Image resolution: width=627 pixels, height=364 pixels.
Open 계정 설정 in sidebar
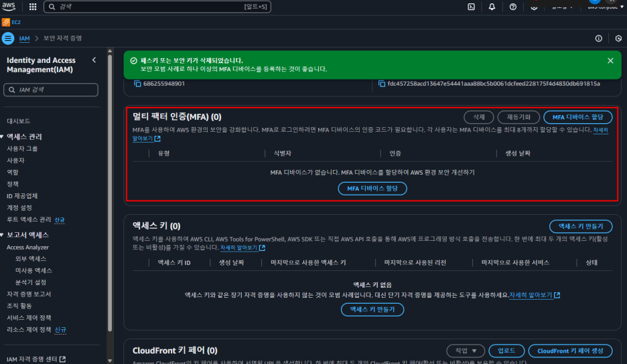coord(19,208)
